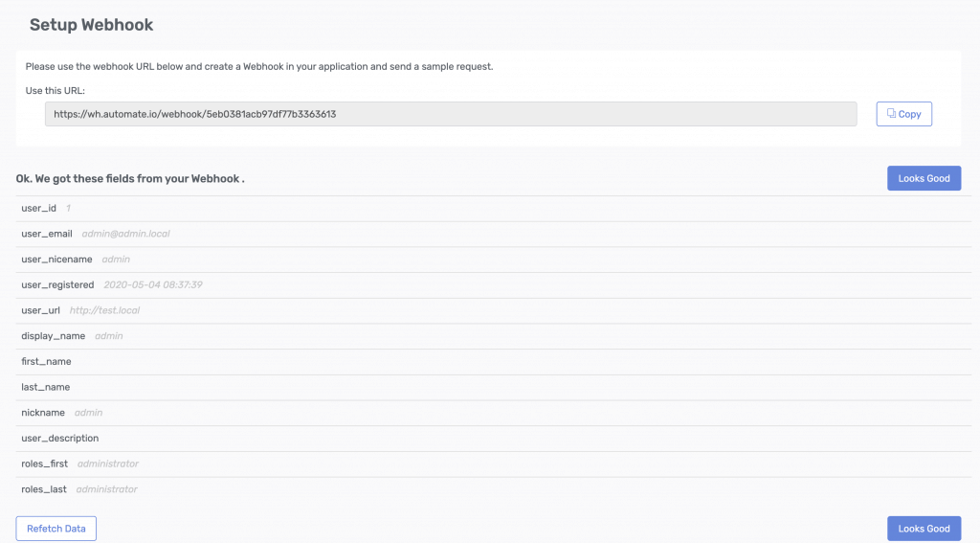Image resolution: width=980 pixels, height=543 pixels.
Task: Click the user_email field row
Action: 494,234
